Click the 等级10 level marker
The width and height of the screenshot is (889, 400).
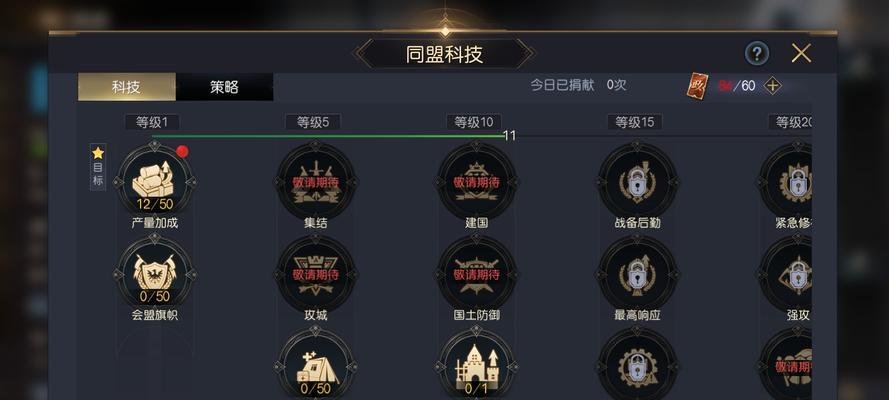coord(474,122)
